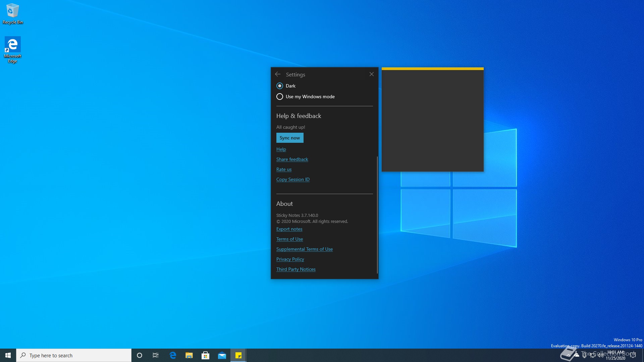
Task: Select Use my Windows mode option
Action: click(280, 97)
